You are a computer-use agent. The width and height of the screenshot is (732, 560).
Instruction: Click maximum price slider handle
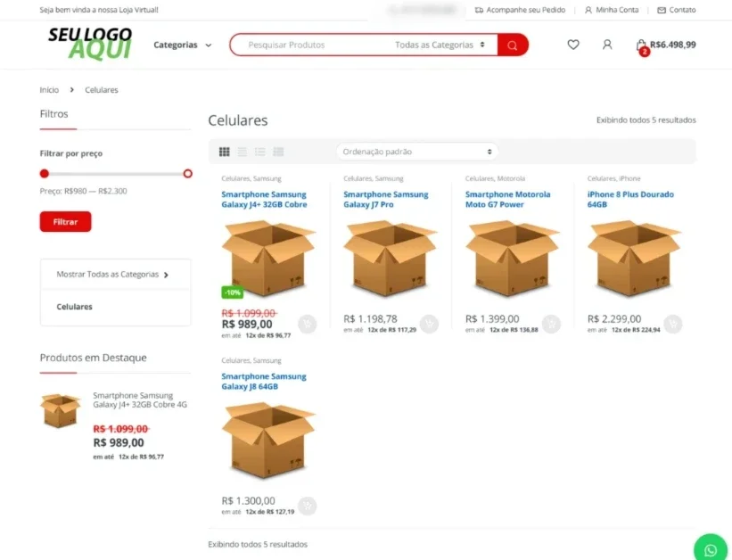(x=187, y=174)
